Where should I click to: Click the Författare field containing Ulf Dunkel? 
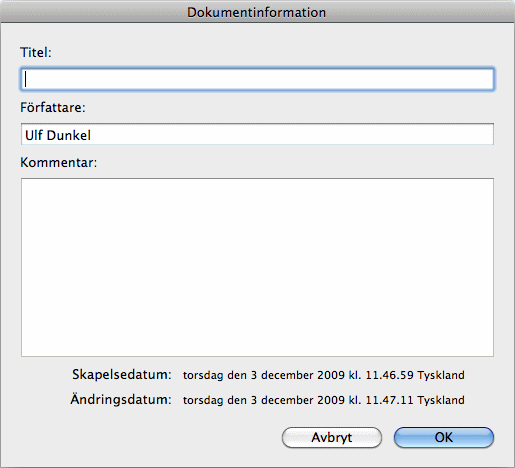coord(257,134)
